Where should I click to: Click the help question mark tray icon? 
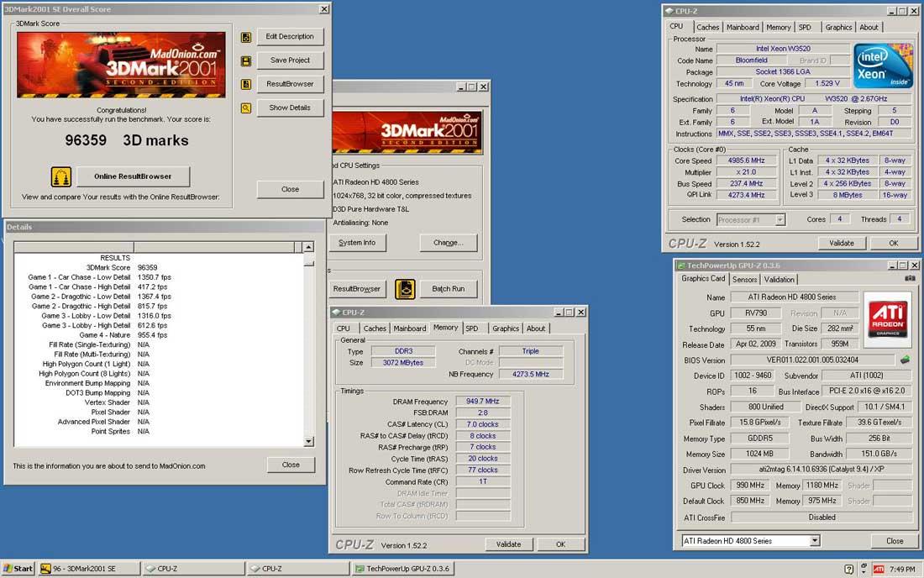[848, 569]
